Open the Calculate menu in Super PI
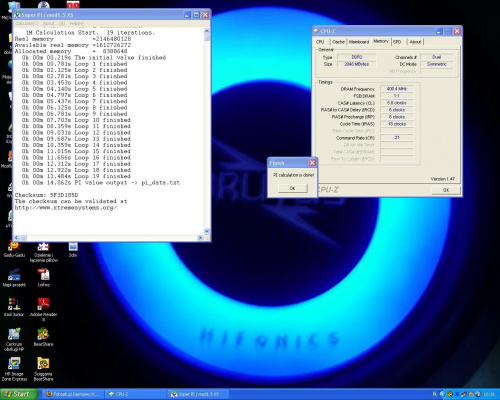 click(27, 23)
